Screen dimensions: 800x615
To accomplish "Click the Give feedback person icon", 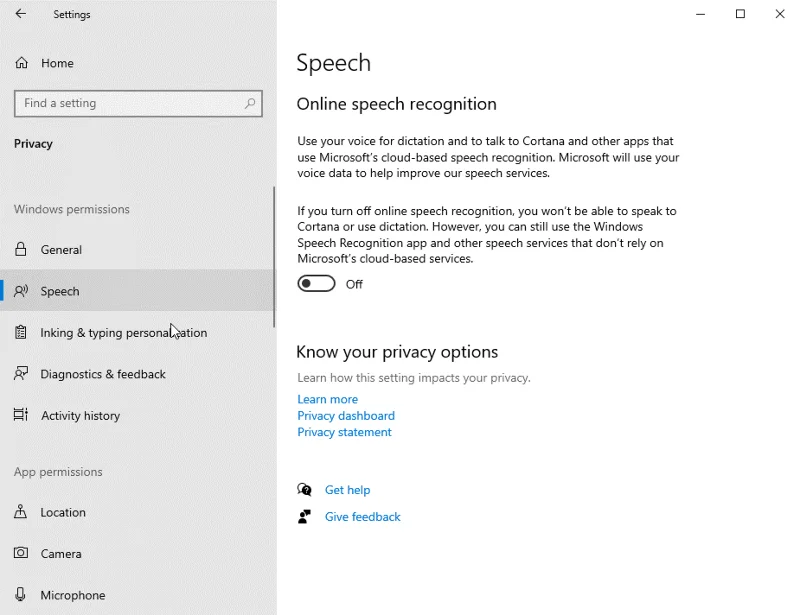I will [x=305, y=516].
